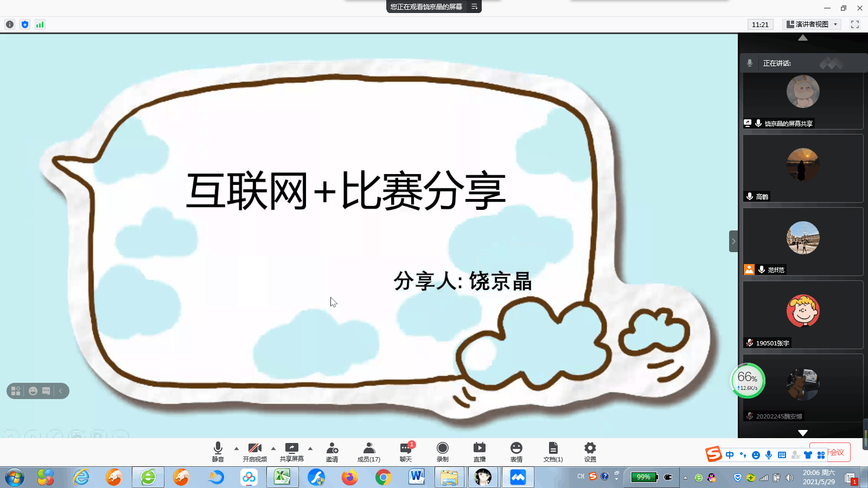The image size is (868, 488).
Task: Open the 演讲者视图 view layout dropdown
Action: coord(812,24)
